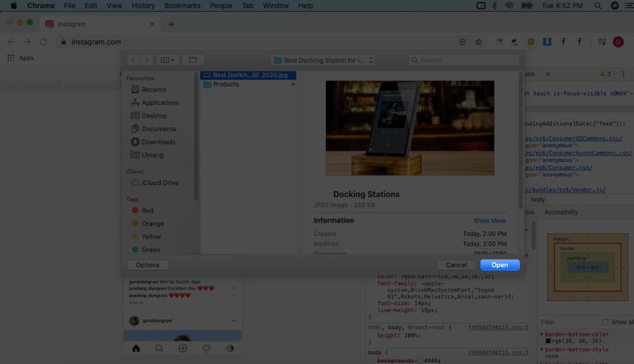
Task: Open the Best Docking Station folder dropdown
Action: 323,60
